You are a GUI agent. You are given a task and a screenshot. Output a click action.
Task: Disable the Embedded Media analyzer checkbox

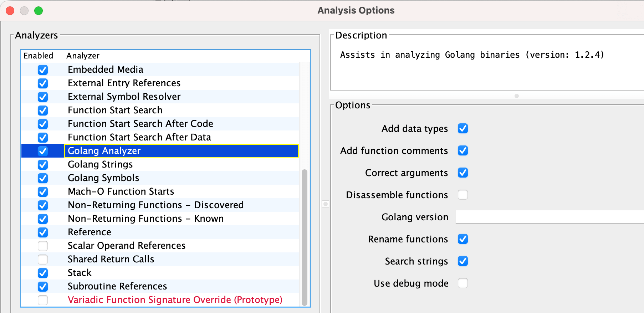(x=43, y=70)
